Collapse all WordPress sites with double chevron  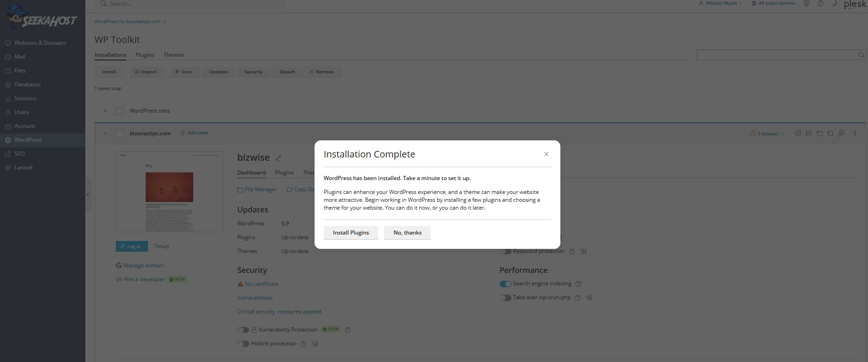point(105,111)
